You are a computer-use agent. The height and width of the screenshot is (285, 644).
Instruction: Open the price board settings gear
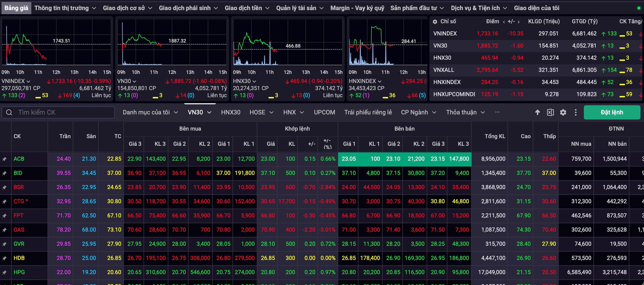[x=563, y=112]
